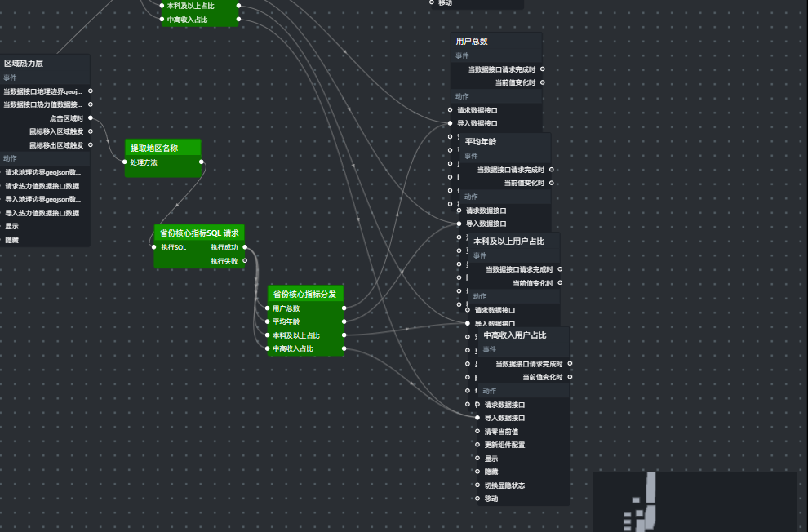Select the 平均年龄 component node title
The image size is (808, 532).
pyautogui.click(x=481, y=142)
